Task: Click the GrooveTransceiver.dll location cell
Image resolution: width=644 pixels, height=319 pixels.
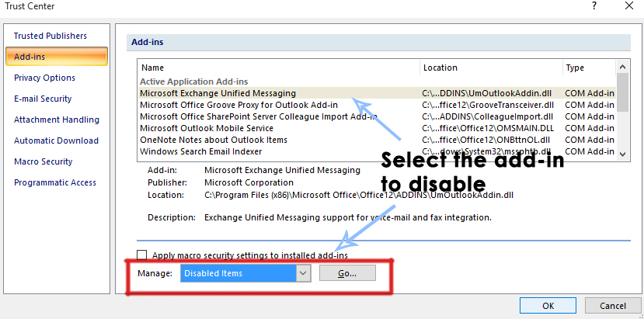Action: coord(488,105)
